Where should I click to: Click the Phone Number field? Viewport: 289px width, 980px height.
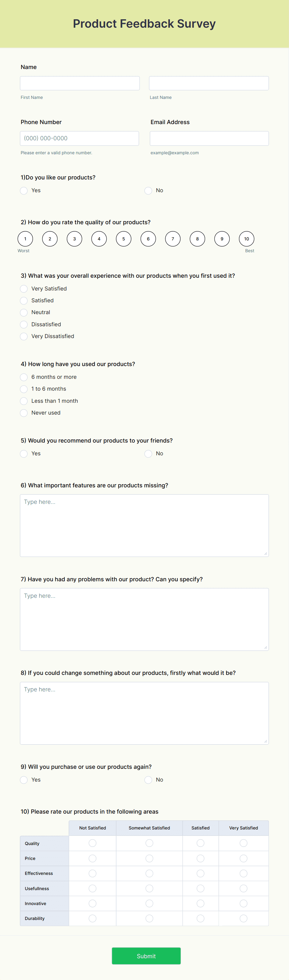point(80,138)
